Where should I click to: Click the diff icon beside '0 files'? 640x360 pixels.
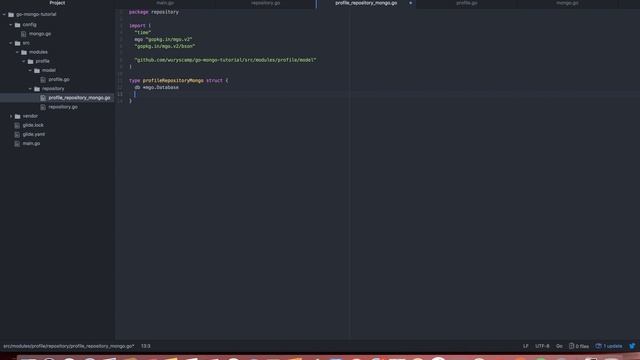[x=571, y=346]
